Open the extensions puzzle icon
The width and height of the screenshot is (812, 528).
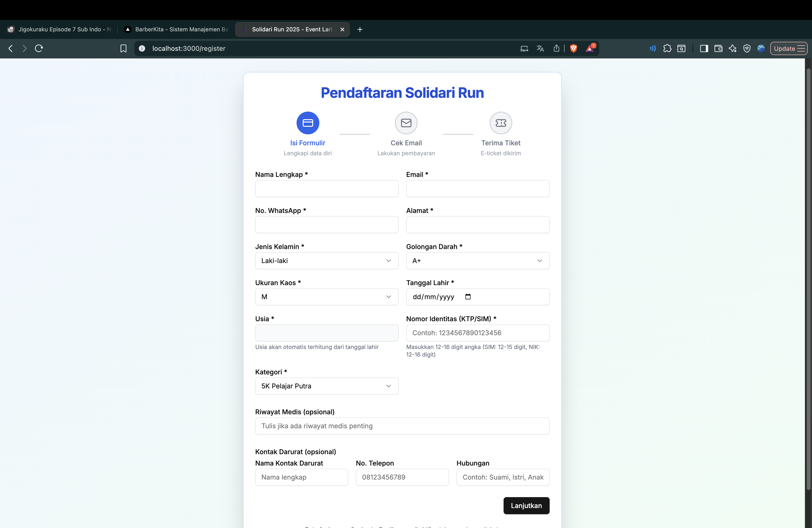(x=668, y=48)
